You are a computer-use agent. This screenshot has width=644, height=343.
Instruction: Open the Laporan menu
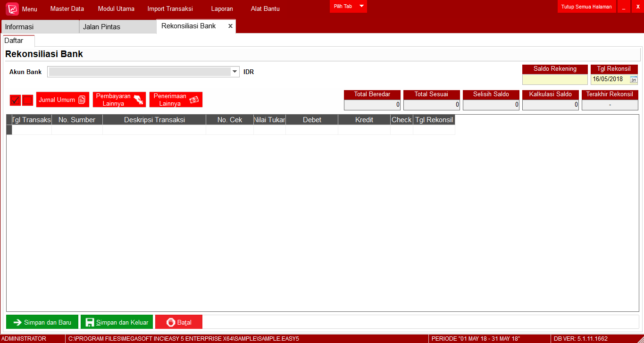222,8
